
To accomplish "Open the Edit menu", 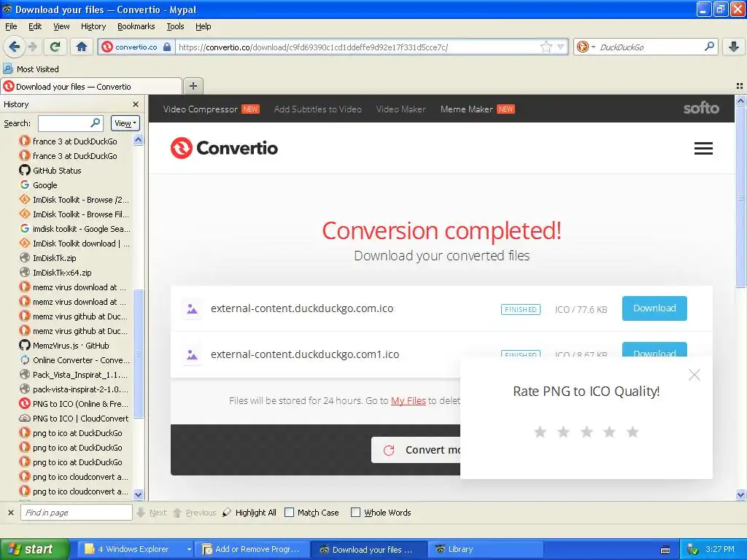I will pyautogui.click(x=35, y=26).
